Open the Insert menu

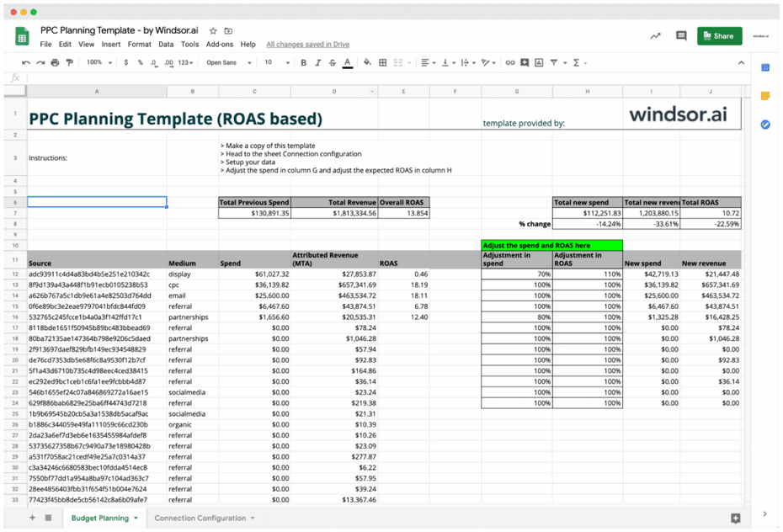click(111, 44)
